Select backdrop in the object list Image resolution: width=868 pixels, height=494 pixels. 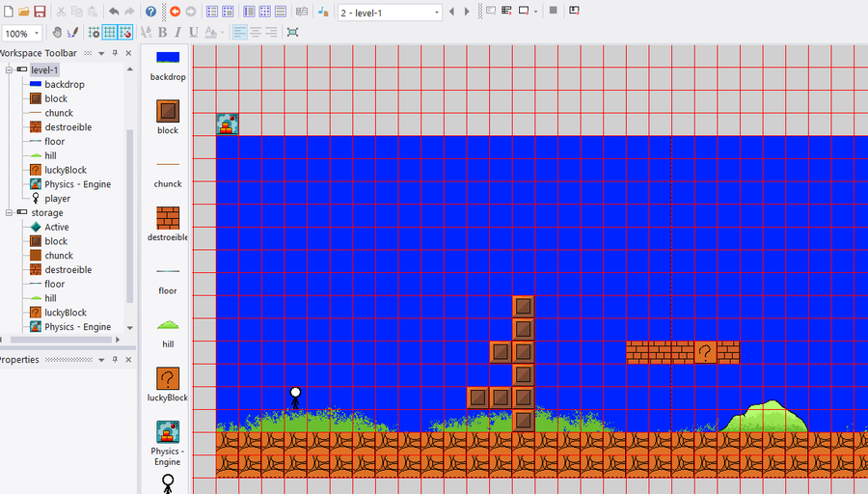pyautogui.click(x=168, y=66)
